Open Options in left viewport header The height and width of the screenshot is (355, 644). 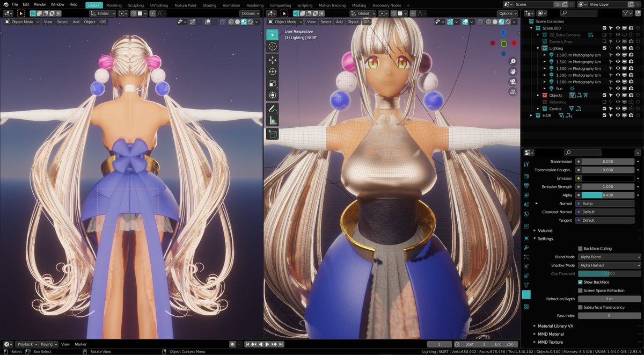tap(250, 13)
